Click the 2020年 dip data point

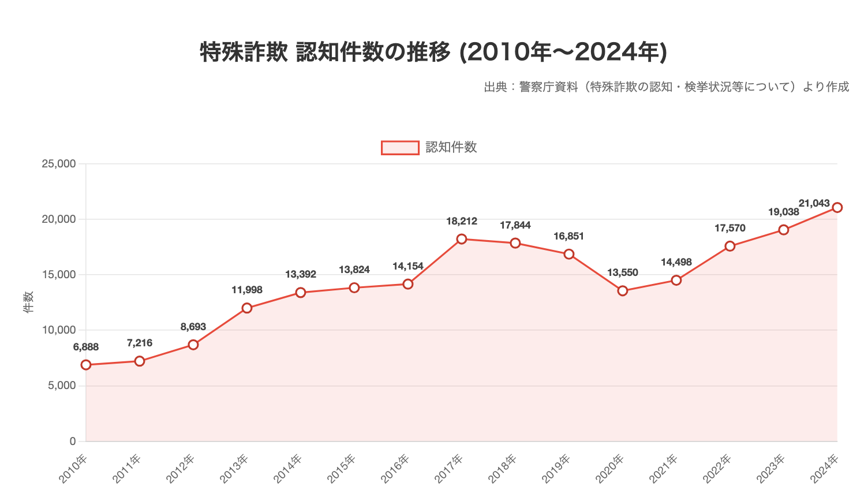623,290
